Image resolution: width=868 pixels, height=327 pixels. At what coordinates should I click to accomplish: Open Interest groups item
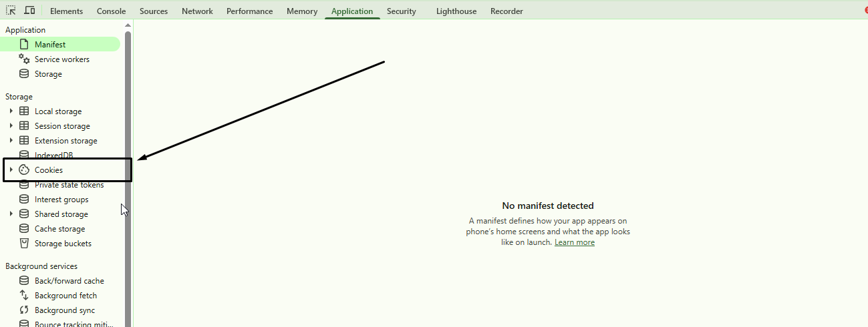point(60,200)
